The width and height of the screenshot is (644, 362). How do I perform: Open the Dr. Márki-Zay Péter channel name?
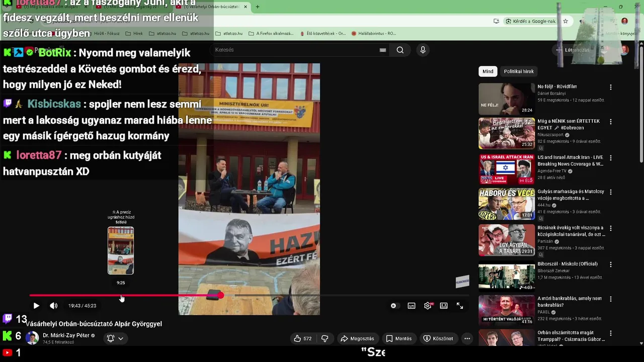click(66, 335)
